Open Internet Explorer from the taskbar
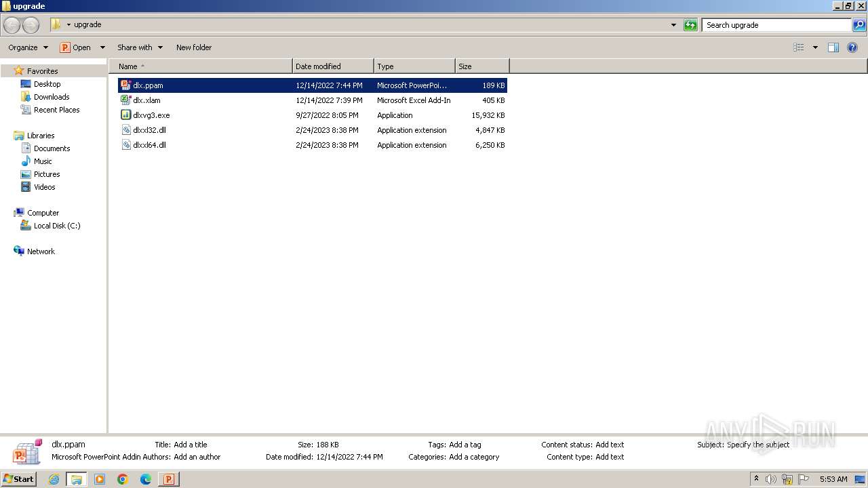 coord(54,479)
